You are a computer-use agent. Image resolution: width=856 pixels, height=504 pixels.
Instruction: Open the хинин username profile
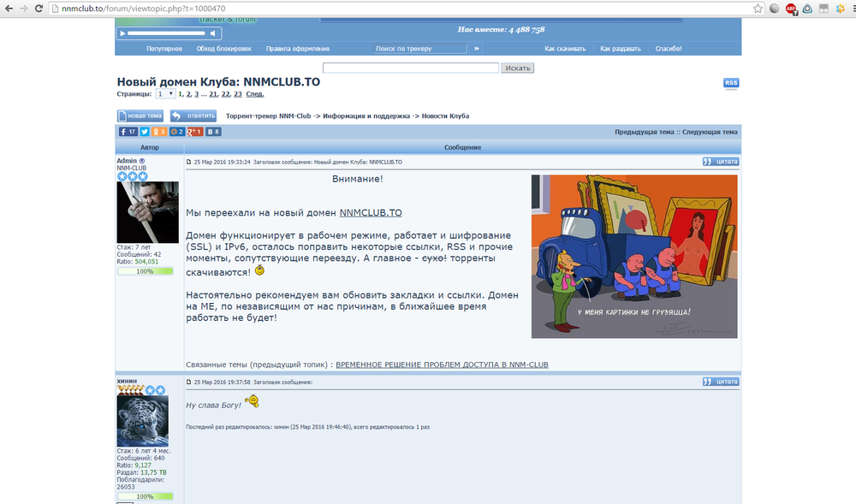(127, 381)
